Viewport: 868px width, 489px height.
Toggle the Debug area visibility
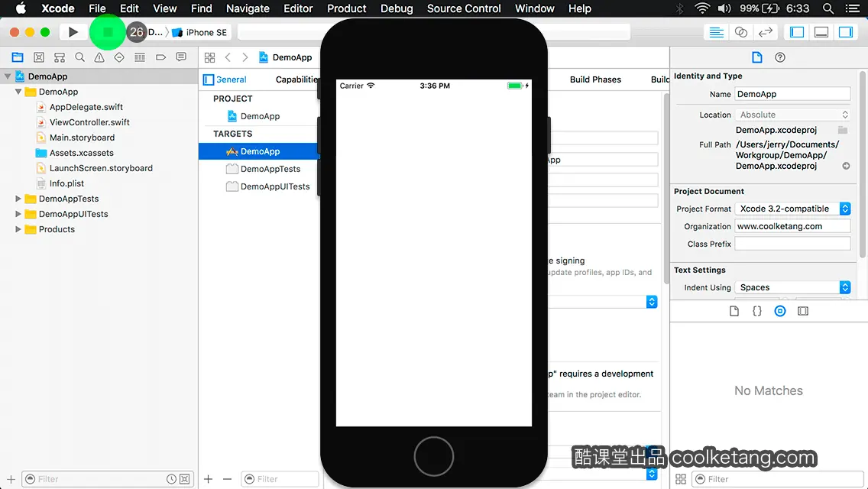821,32
